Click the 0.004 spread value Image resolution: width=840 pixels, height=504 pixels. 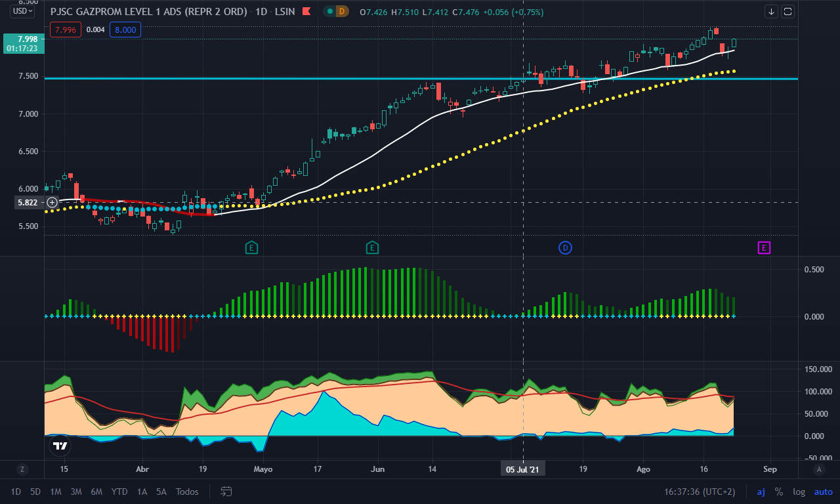coord(95,30)
